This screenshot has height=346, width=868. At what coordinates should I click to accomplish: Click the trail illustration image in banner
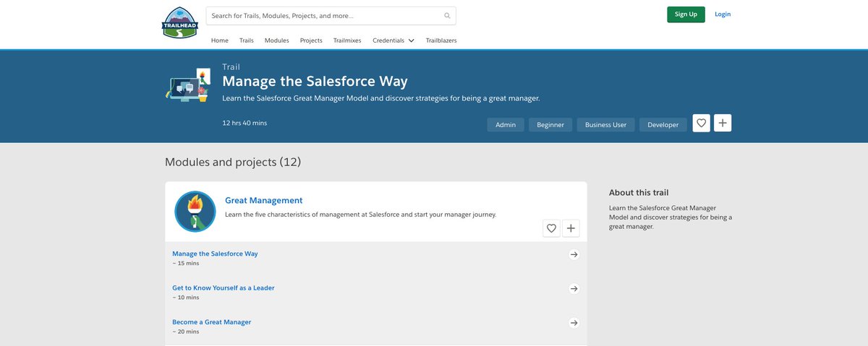tap(190, 87)
